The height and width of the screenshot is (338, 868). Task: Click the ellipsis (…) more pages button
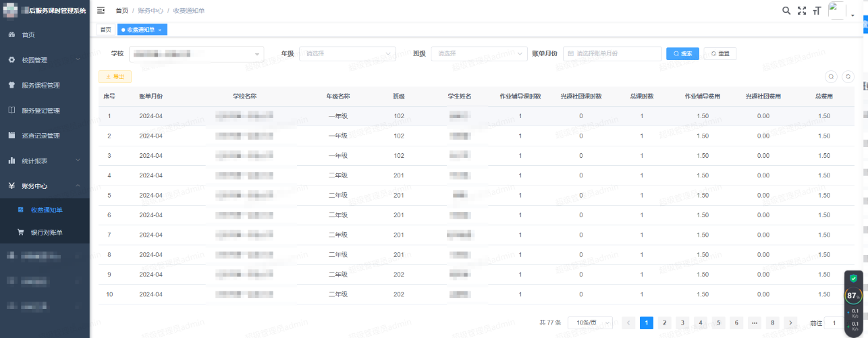[755, 322]
